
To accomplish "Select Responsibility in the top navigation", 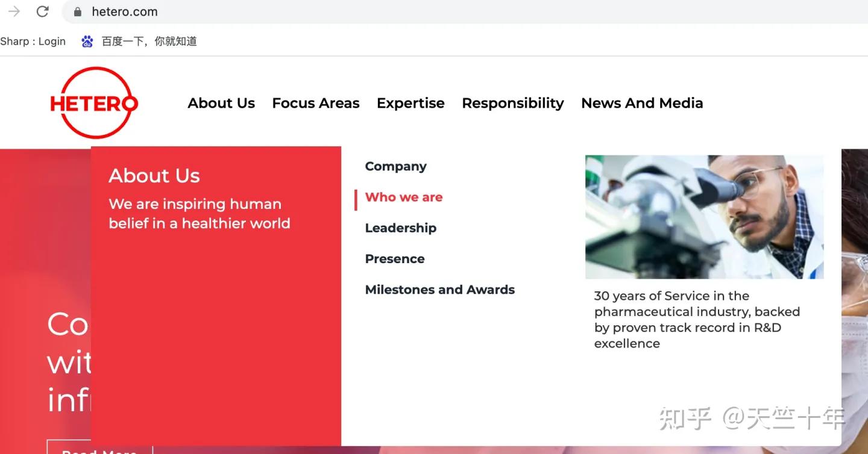I will pyautogui.click(x=513, y=103).
